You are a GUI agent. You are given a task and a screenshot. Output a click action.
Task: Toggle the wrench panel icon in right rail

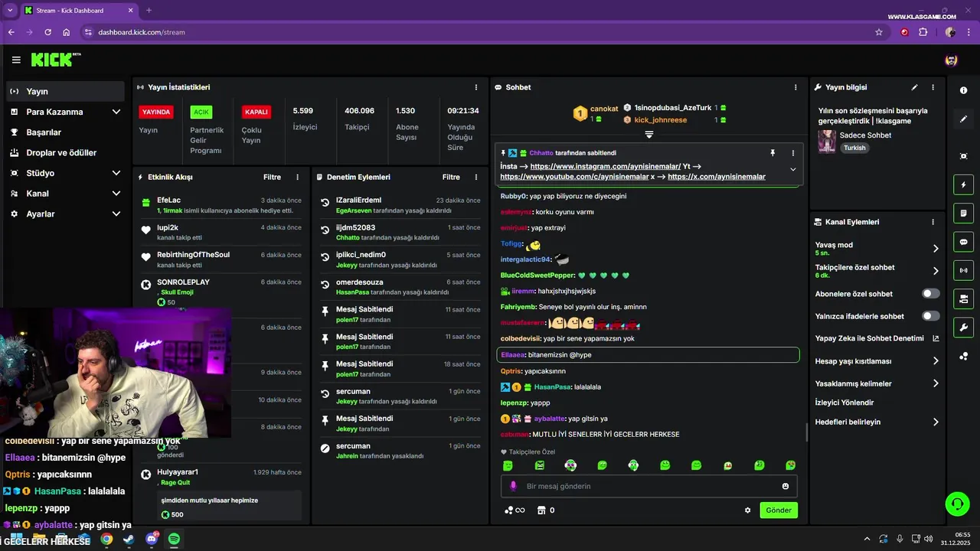[963, 328]
